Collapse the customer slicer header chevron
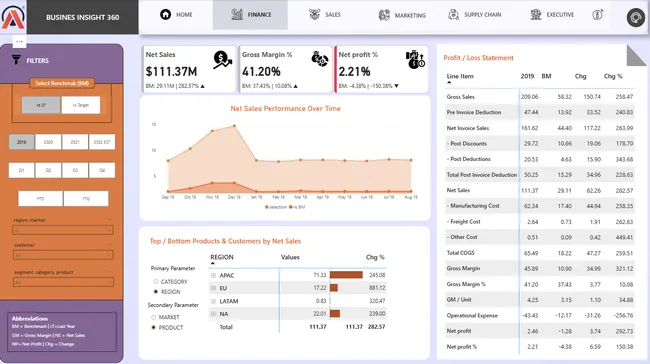 (109, 245)
